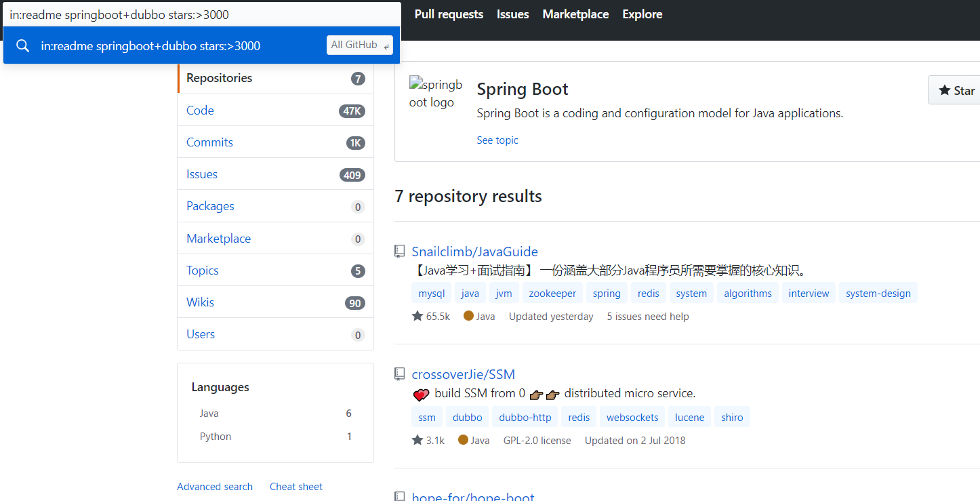Show Users search results
The image size is (980, 501).
point(275,334)
